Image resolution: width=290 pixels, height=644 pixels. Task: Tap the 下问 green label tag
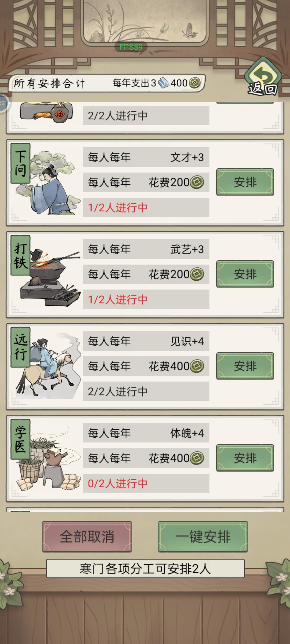click(x=20, y=163)
